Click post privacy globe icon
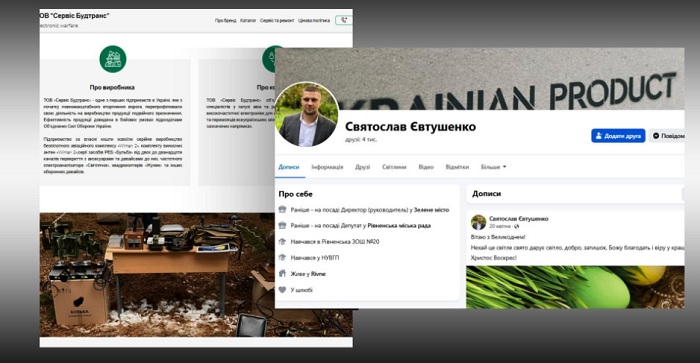The image size is (700, 363). click(517, 227)
